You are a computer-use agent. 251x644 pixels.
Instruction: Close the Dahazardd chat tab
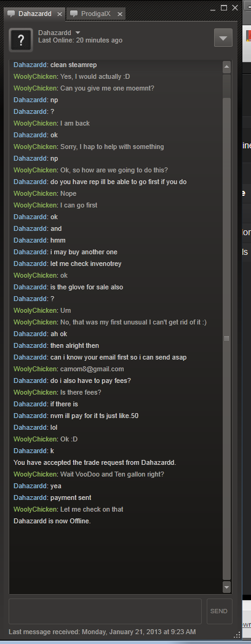pos(60,14)
